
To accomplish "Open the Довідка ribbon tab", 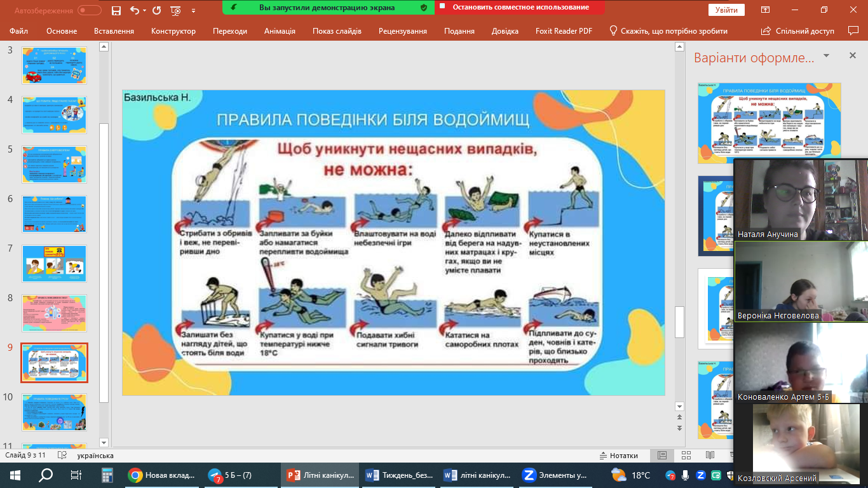I will [x=505, y=31].
